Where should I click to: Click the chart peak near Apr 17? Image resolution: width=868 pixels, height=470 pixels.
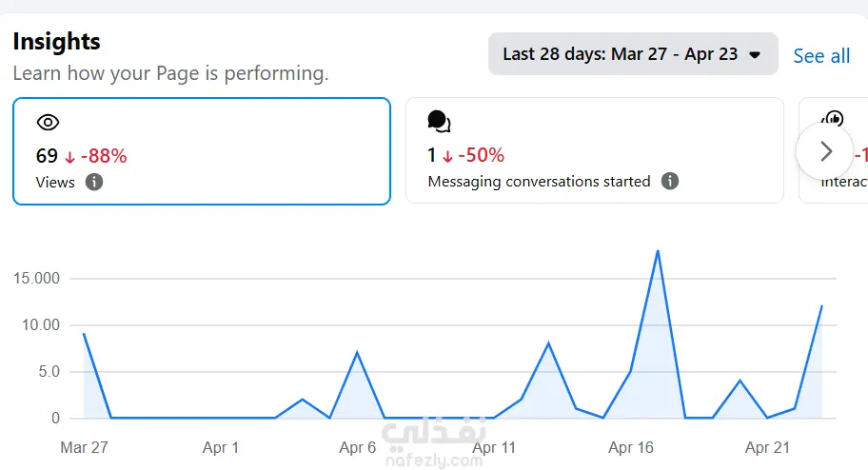[658, 251]
